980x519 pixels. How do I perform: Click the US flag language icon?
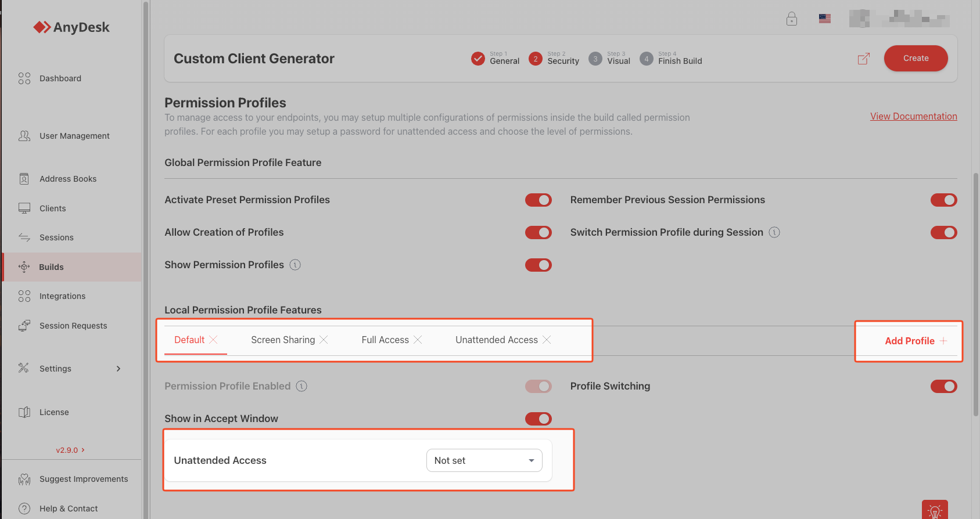coord(825,19)
